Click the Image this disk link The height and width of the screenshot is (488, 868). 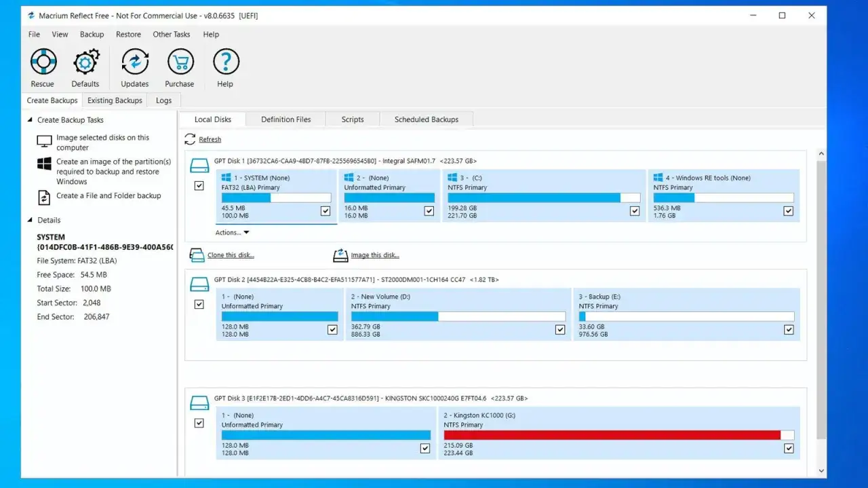tap(375, 255)
